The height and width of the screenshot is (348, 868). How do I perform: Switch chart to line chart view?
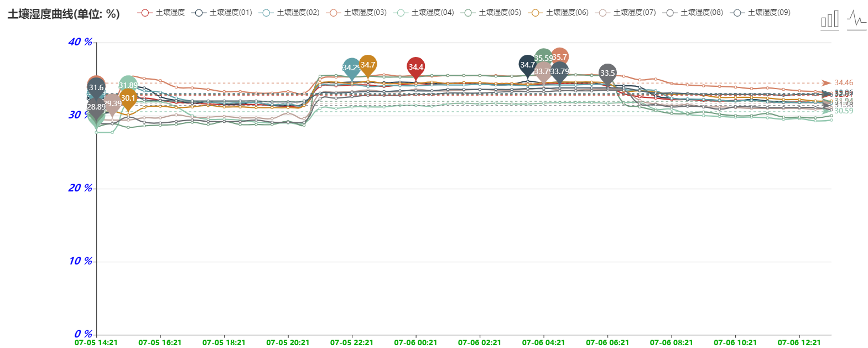click(856, 20)
